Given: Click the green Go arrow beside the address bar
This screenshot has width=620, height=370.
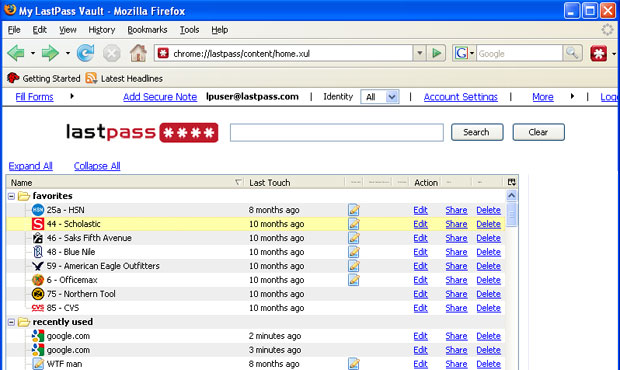Looking at the screenshot, I should tap(437, 53).
